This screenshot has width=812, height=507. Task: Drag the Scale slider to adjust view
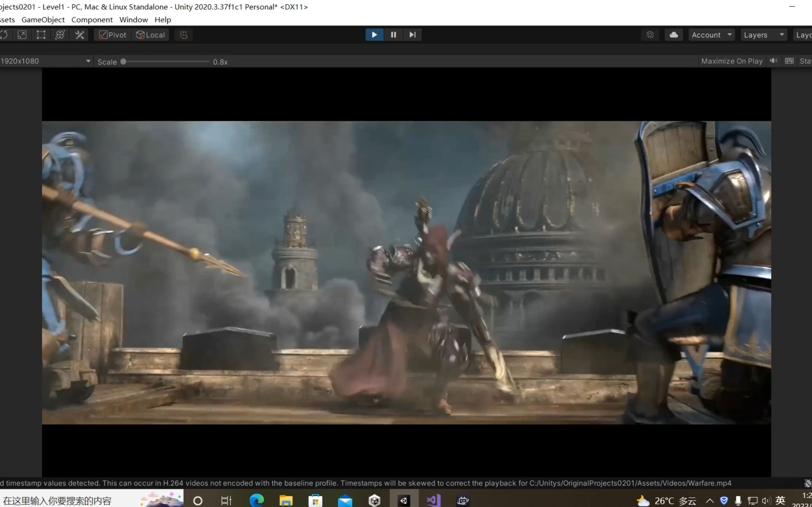[x=123, y=61]
